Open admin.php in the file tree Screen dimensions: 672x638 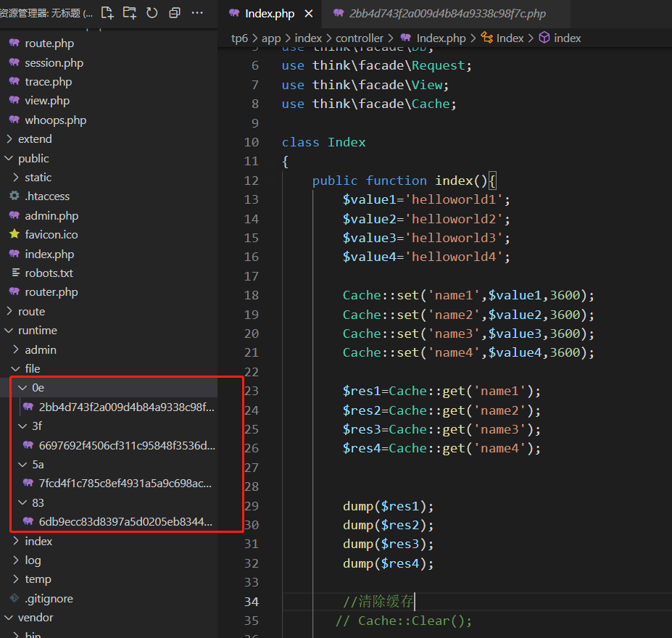(x=51, y=215)
